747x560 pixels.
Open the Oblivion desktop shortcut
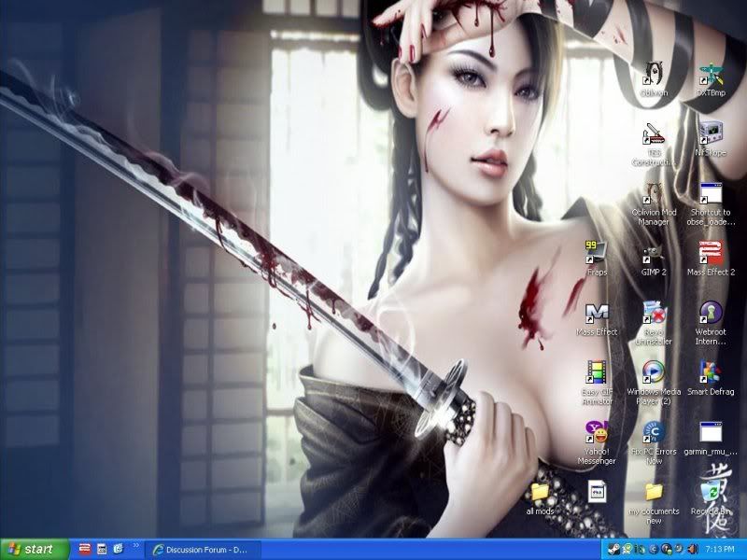tap(654, 73)
